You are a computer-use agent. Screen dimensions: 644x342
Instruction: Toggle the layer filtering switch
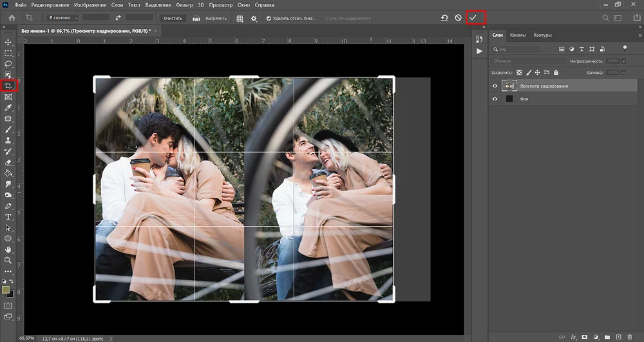click(625, 48)
